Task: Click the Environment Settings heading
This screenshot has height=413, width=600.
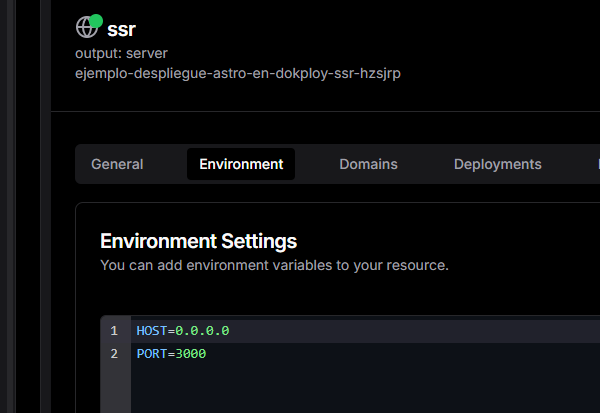Action: [x=199, y=241]
